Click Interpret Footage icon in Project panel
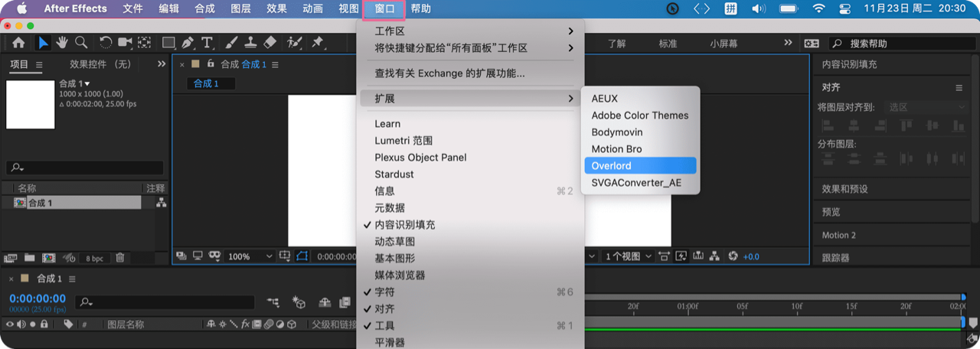The height and width of the screenshot is (349, 980). (x=11, y=258)
